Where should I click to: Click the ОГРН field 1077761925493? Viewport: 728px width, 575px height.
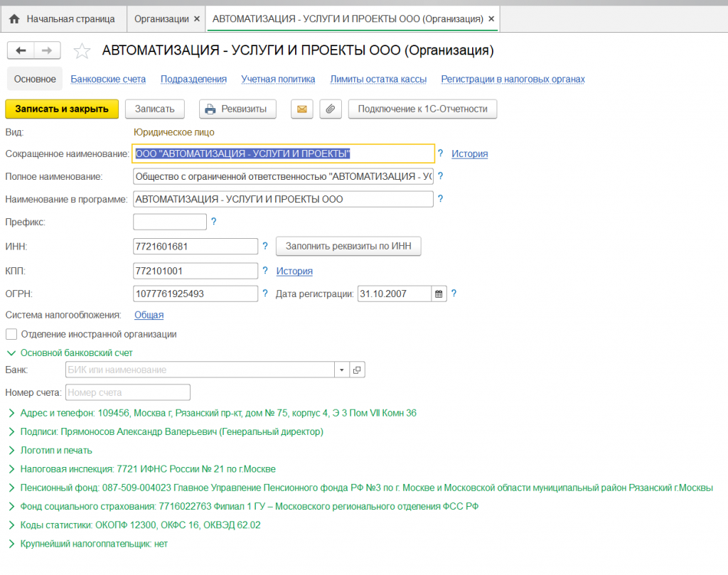(x=196, y=294)
